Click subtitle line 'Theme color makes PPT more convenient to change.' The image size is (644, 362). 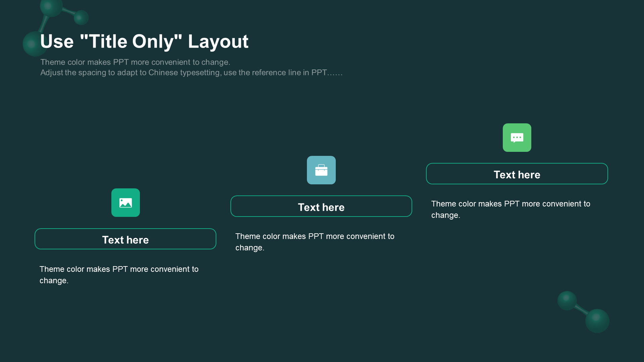pos(135,62)
